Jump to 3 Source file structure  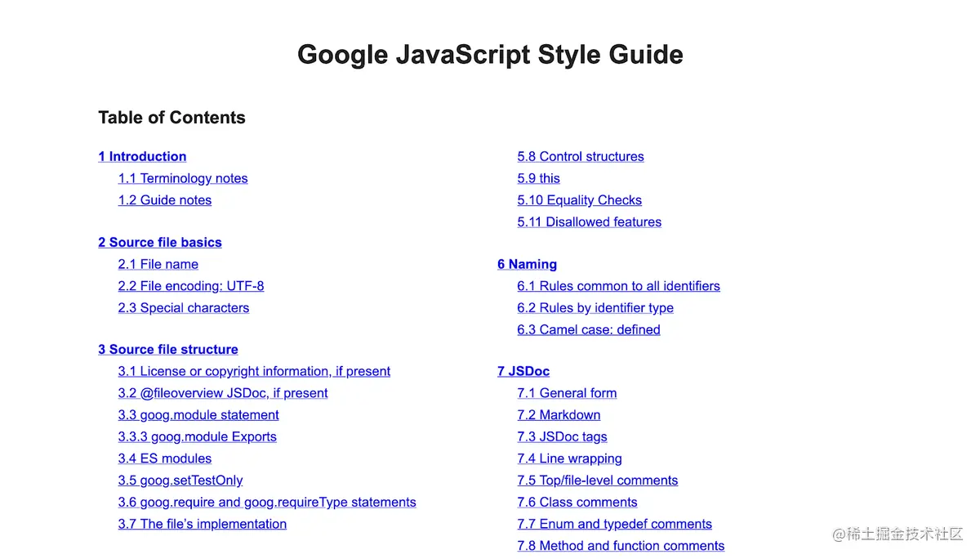point(168,349)
